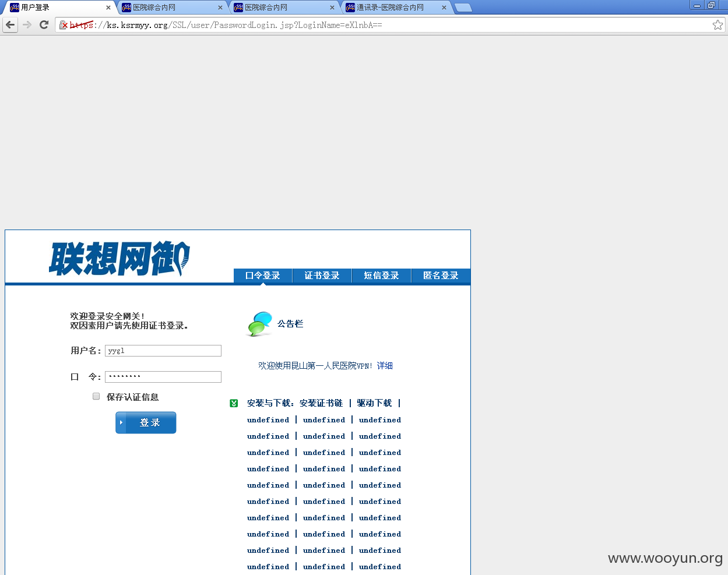This screenshot has height=575, width=728.
Task: Select the 口令登录 login tab
Action: pos(263,276)
